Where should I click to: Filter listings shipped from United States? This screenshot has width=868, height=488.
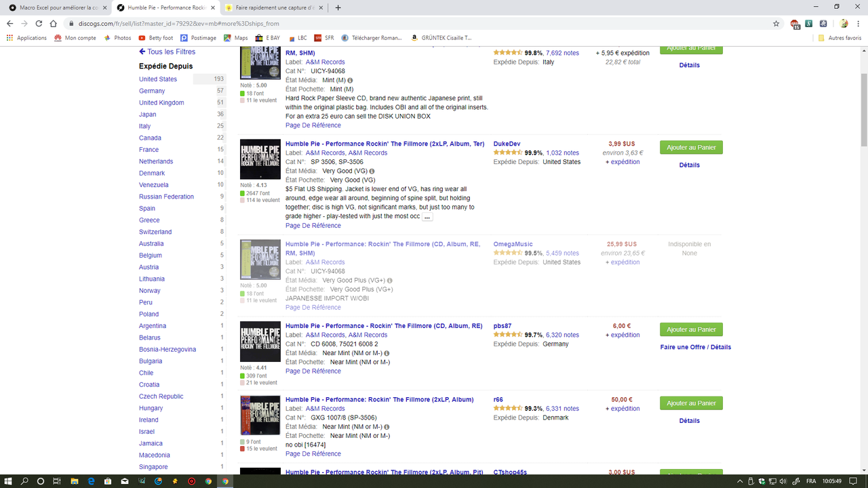pyautogui.click(x=158, y=79)
